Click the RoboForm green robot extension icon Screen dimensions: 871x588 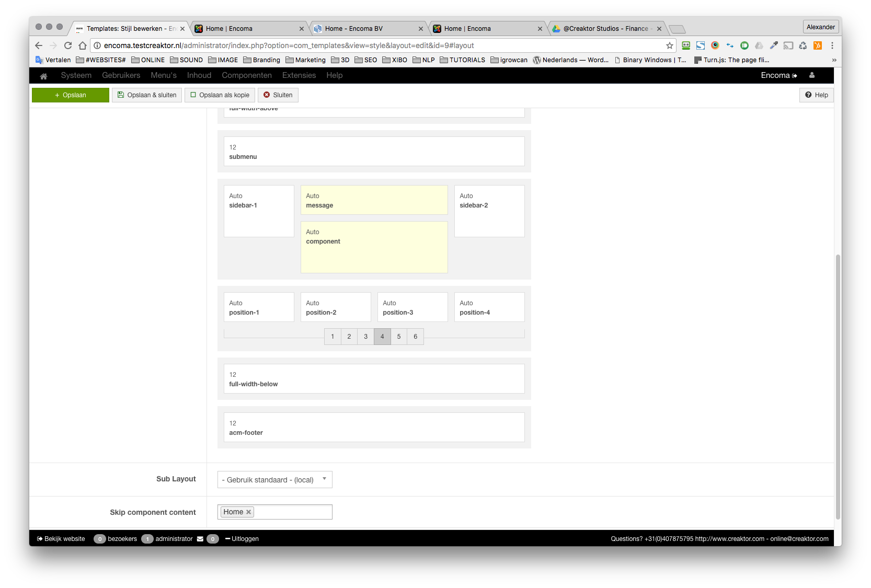(x=686, y=45)
